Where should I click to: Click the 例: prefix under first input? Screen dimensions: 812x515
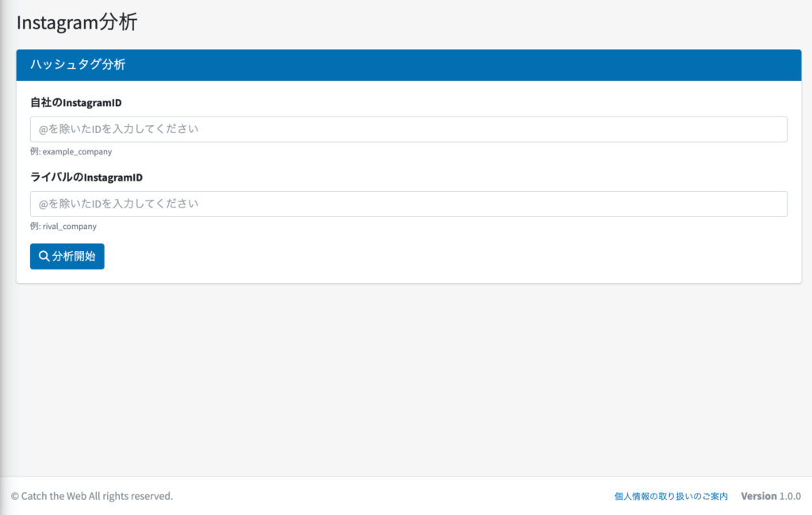[x=35, y=151]
